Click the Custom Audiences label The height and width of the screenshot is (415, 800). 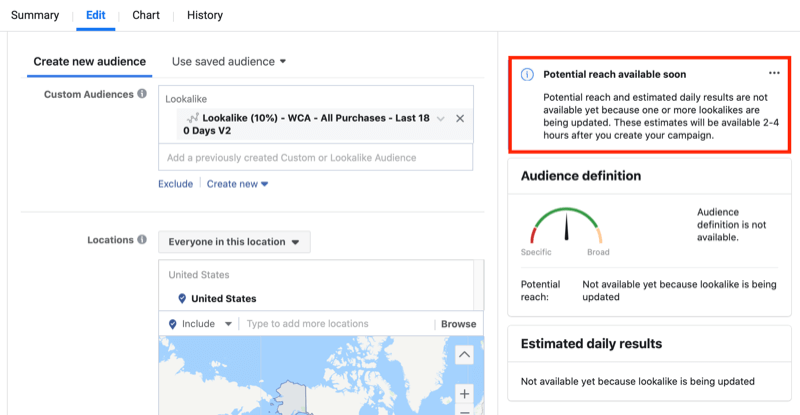point(88,94)
